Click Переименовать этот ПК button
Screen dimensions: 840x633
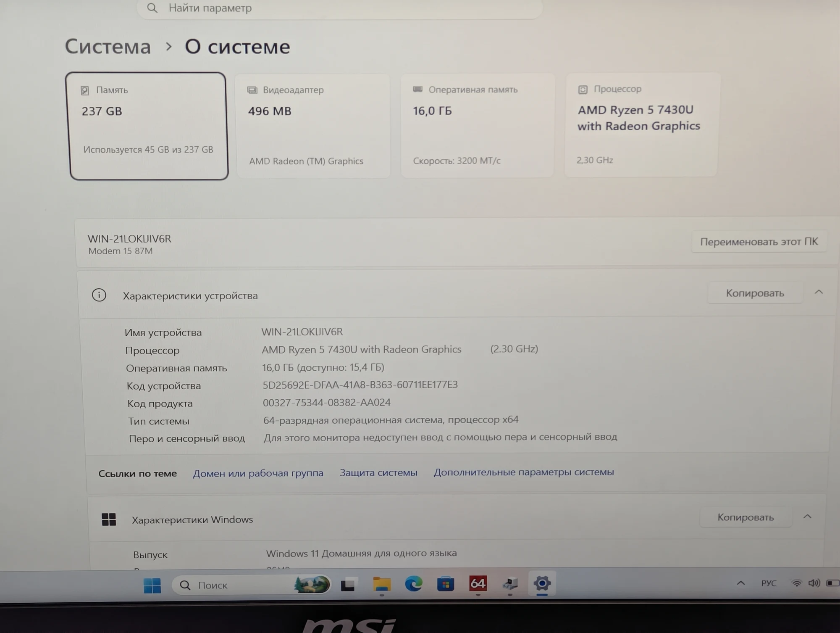click(759, 242)
